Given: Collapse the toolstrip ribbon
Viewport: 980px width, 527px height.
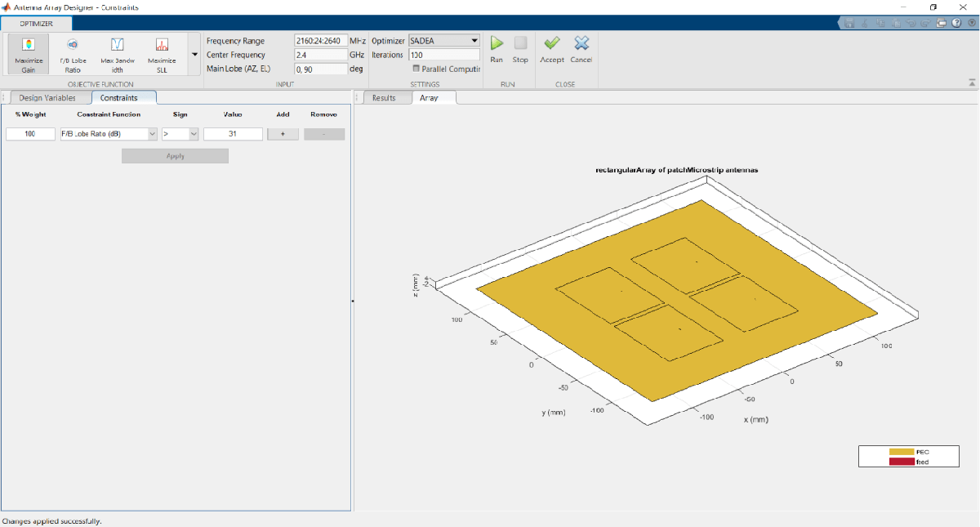Looking at the screenshot, I should 972,83.
